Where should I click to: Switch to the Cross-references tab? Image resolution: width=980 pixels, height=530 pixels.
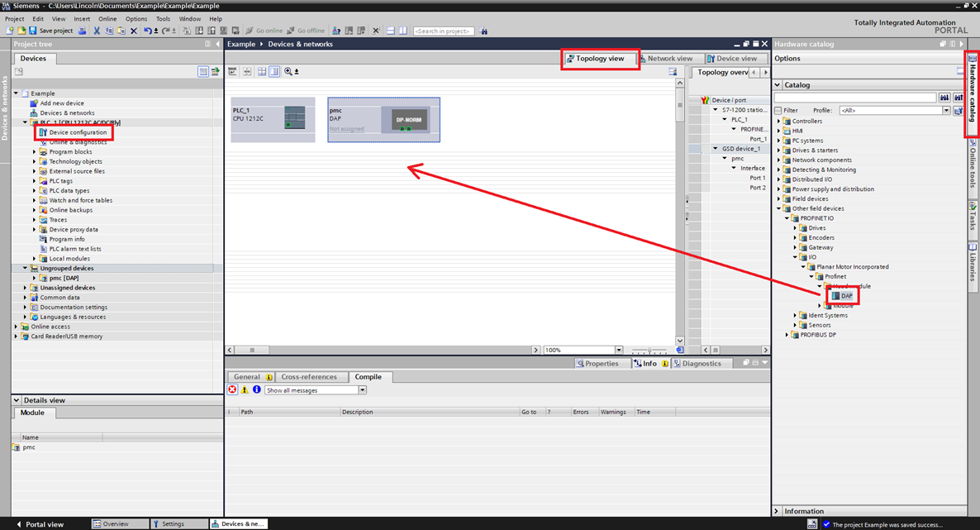tap(309, 377)
